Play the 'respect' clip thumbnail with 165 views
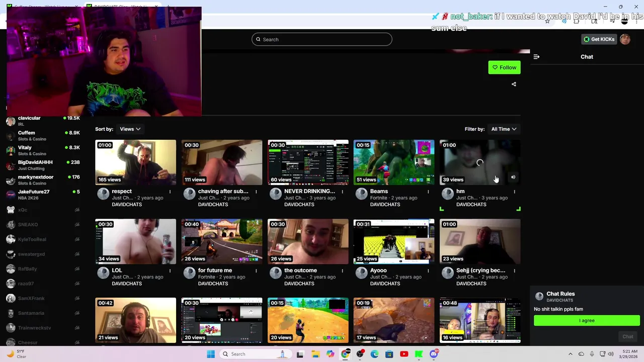 136,162
